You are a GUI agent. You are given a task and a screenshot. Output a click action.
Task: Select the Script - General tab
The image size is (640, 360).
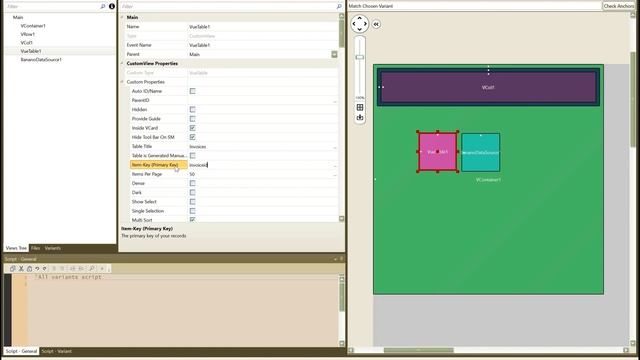tap(21, 351)
